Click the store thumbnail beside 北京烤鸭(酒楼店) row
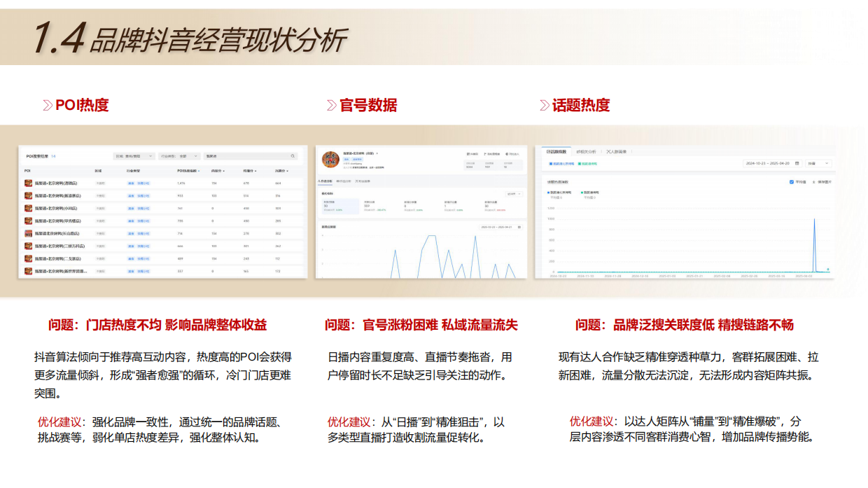Screen dimensions: 868x488 [x=28, y=183]
